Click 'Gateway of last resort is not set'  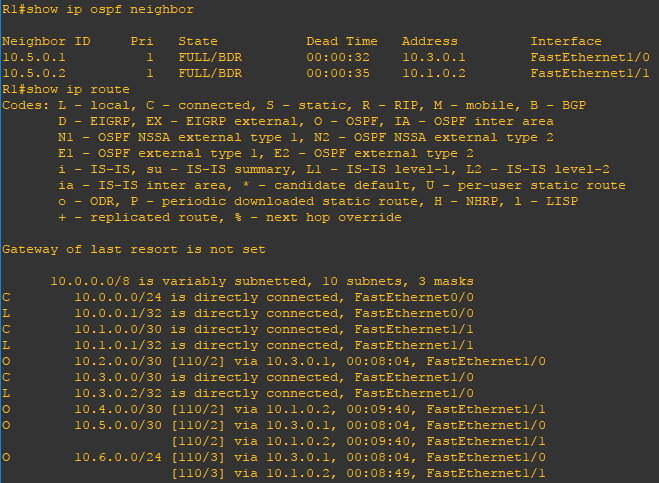(x=134, y=249)
